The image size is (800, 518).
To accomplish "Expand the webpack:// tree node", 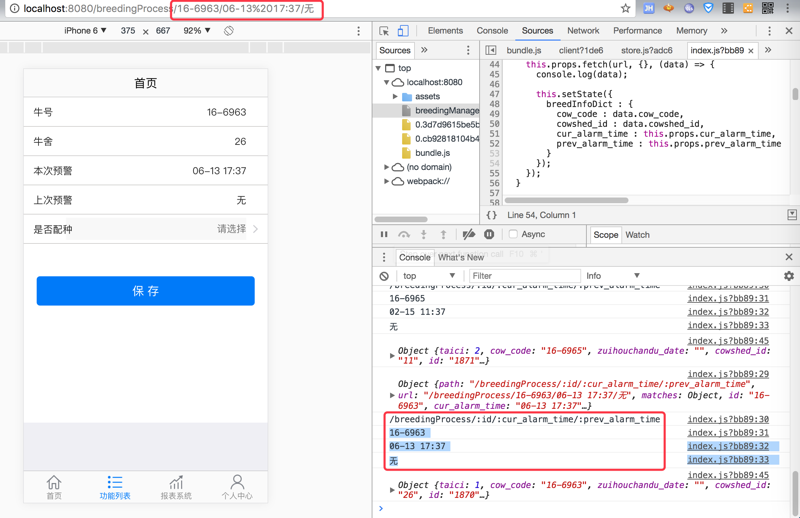I will pyautogui.click(x=386, y=181).
